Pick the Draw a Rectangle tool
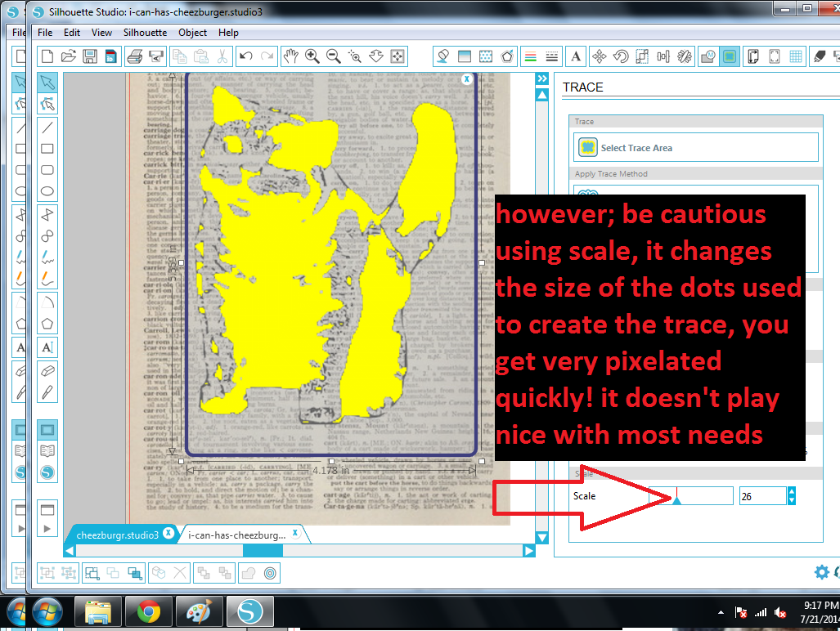Viewport: 840px width, 631px height. (47, 149)
